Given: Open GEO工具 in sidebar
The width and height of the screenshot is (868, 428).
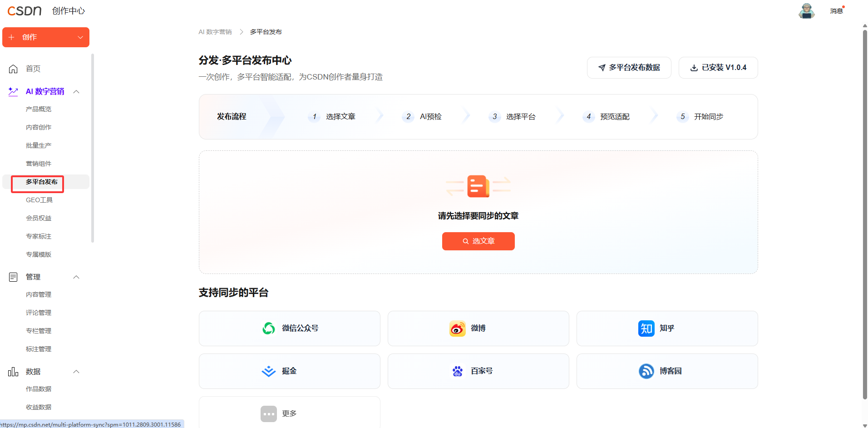Looking at the screenshot, I should (x=39, y=200).
